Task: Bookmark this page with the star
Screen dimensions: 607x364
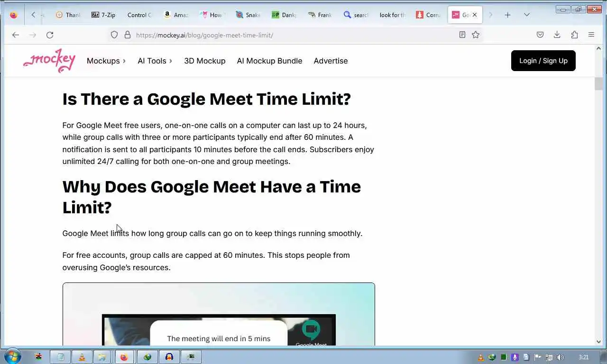Action: click(476, 35)
